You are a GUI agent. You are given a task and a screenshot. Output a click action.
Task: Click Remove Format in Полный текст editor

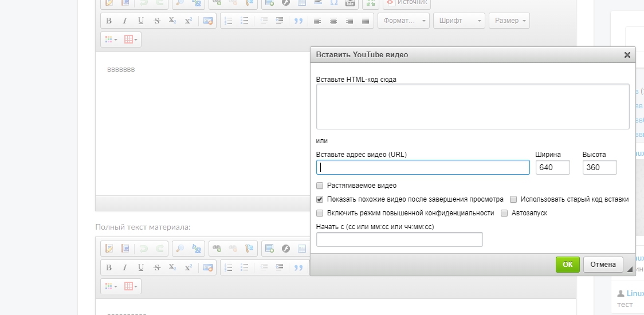point(208,268)
